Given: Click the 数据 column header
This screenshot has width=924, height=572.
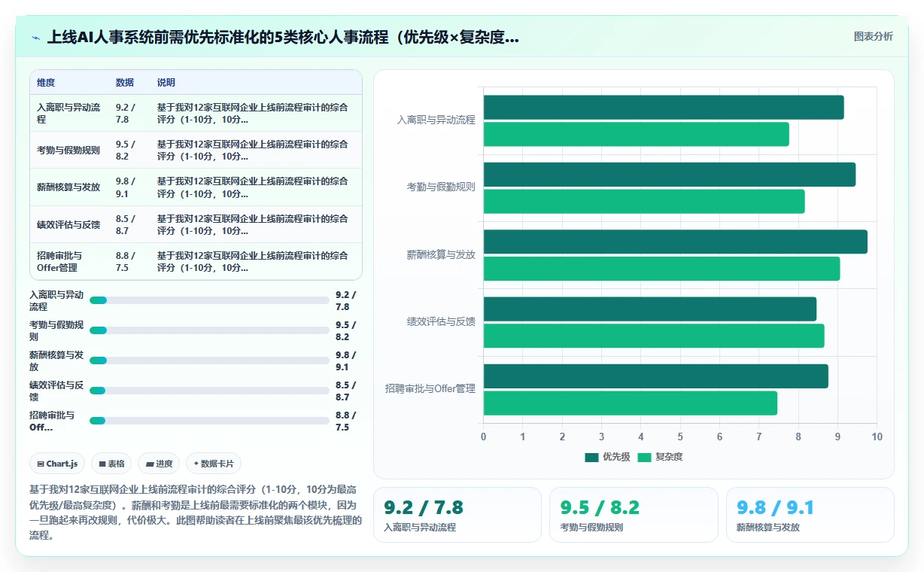Looking at the screenshot, I should coord(125,83).
